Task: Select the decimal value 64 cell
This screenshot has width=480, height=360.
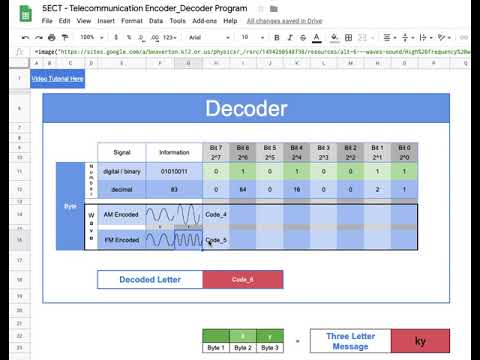Action: pos(243,189)
